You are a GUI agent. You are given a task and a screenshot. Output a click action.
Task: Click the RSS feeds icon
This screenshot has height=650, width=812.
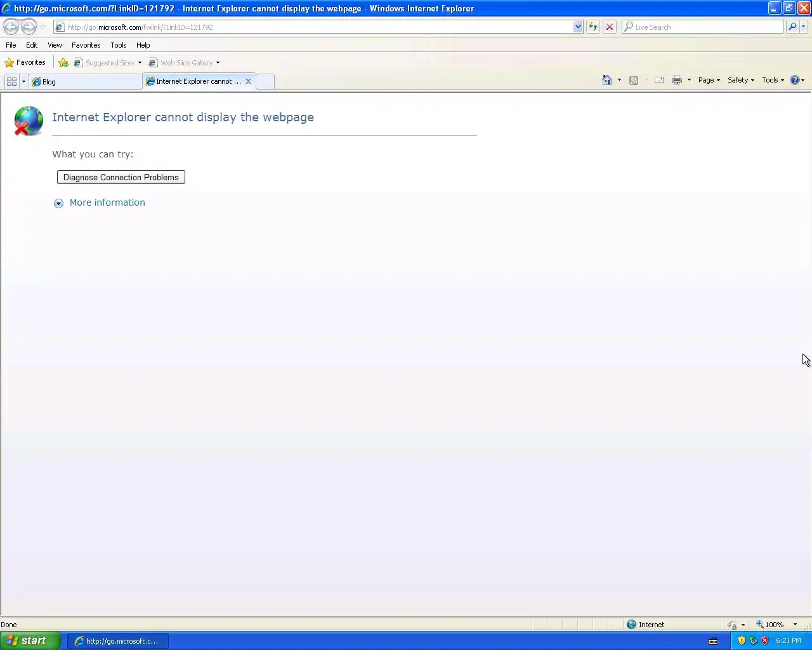pos(633,80)
